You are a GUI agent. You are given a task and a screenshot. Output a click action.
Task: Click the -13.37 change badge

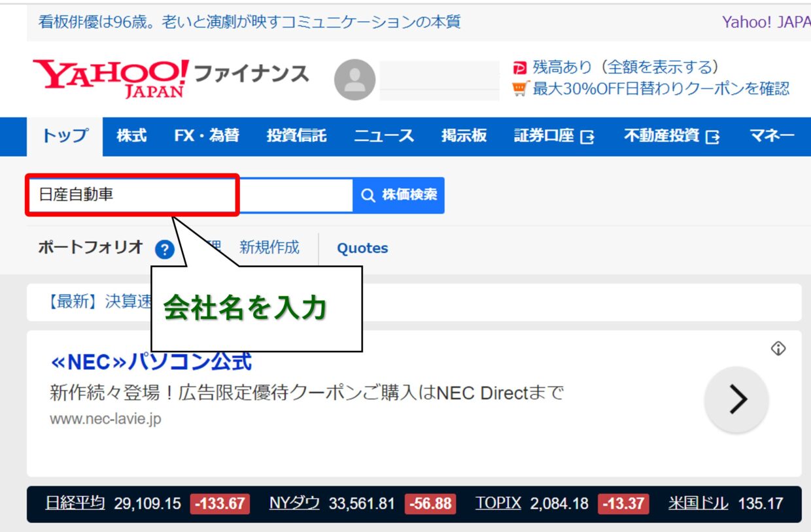coord(624,505)
